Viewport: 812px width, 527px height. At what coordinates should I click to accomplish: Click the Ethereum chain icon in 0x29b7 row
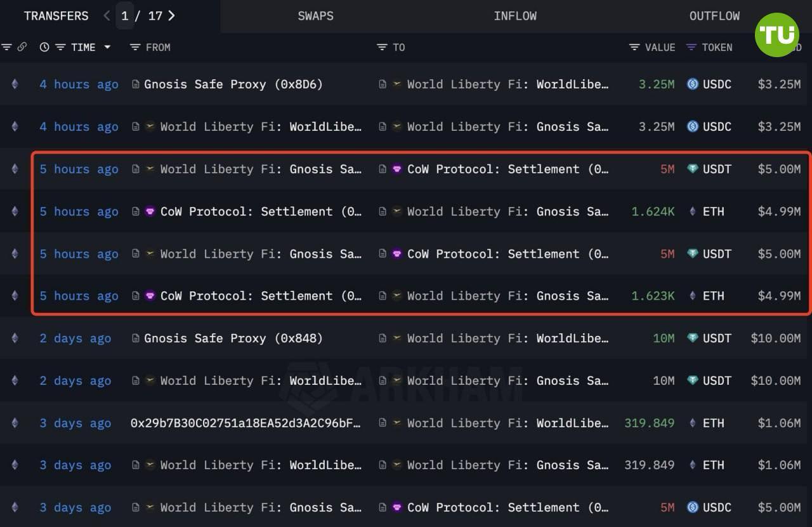coord(15,423)
